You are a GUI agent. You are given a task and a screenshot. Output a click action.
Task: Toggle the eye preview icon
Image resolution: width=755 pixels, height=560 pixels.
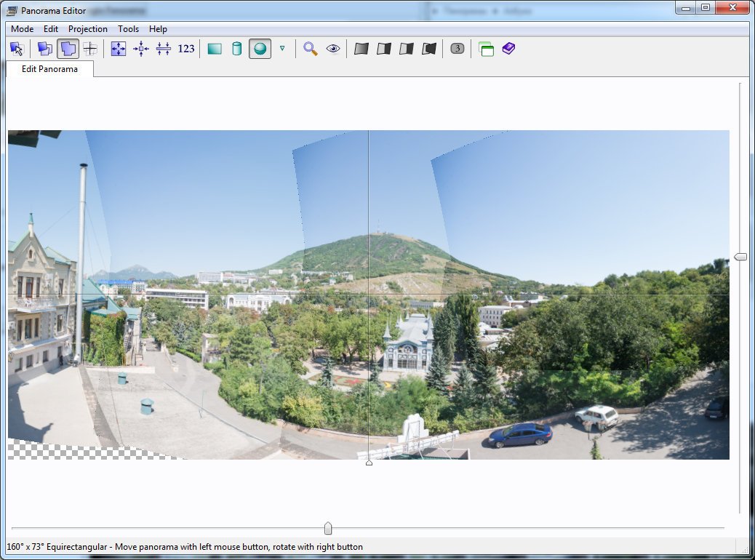tap(333, 49)
